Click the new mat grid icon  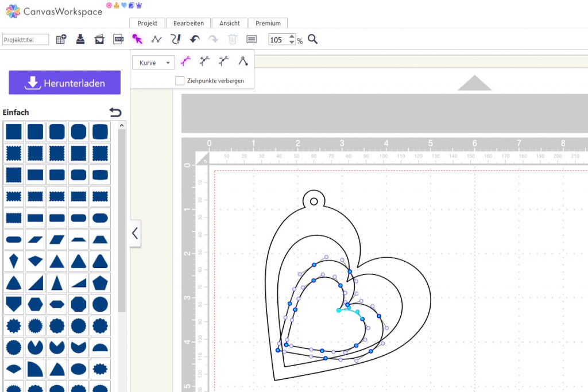(61, 39)
